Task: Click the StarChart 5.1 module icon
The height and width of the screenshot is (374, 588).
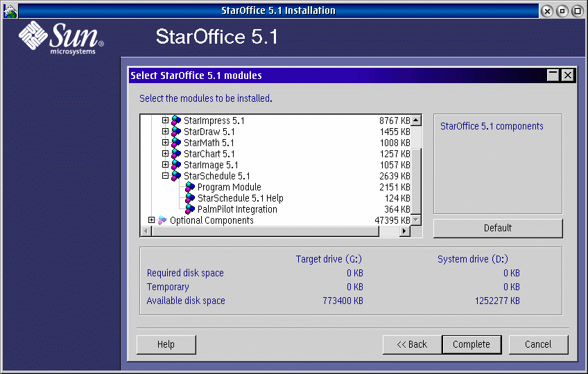Action: coord(176,154)
